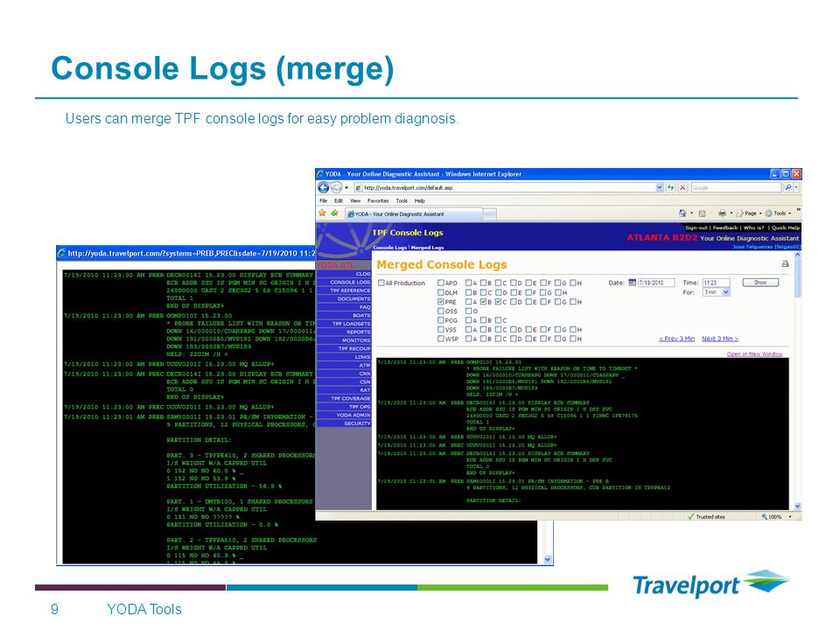Click the Time input field

pyautogui.click(x=717, y=283)
